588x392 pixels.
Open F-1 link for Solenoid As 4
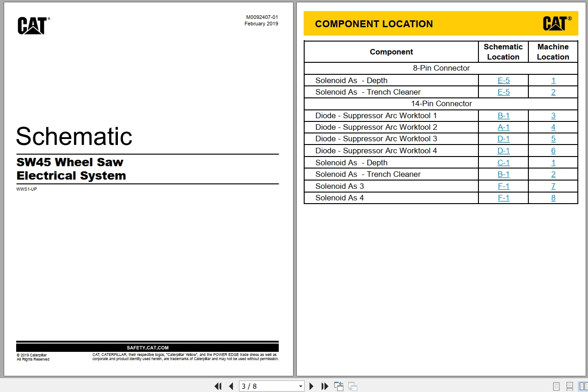coord(503,198)
